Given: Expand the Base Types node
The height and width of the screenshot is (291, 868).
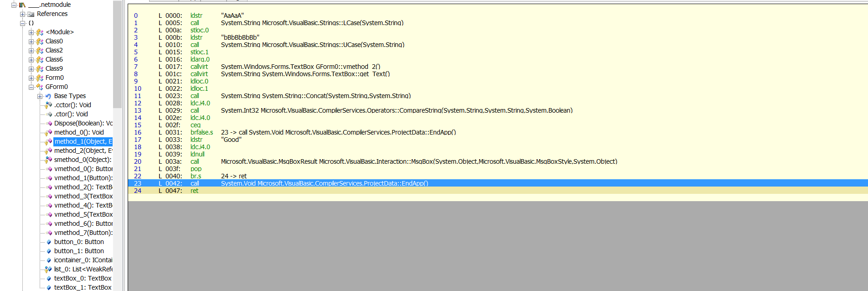Looking at the screenshot, I should tap(40, 96).
